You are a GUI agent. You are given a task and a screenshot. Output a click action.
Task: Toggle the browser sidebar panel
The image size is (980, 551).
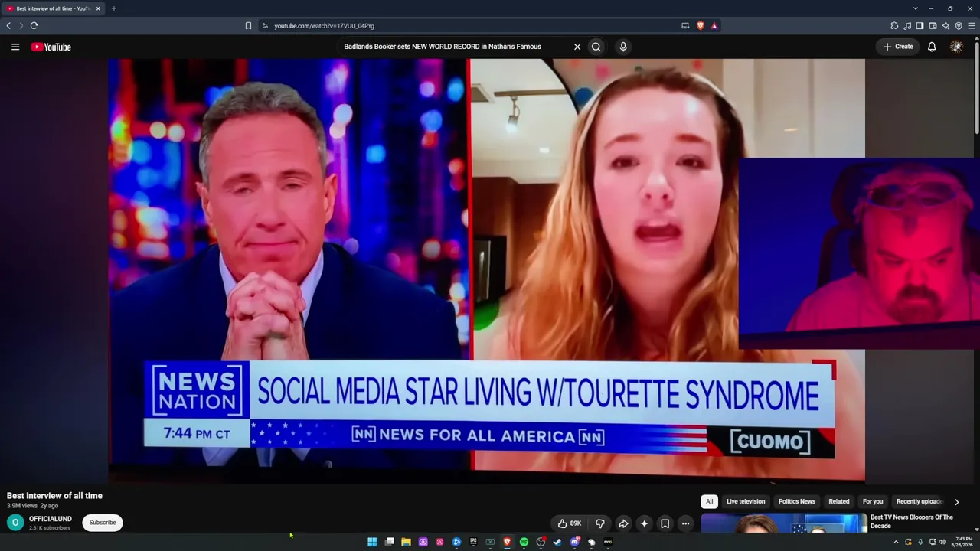920,25
